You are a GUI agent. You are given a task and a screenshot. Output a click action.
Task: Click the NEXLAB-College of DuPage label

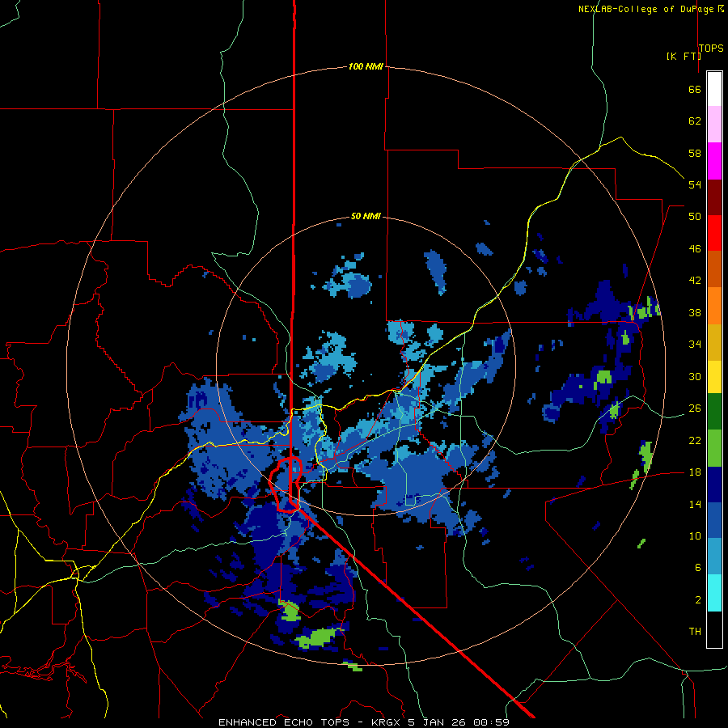click(647, 9)
